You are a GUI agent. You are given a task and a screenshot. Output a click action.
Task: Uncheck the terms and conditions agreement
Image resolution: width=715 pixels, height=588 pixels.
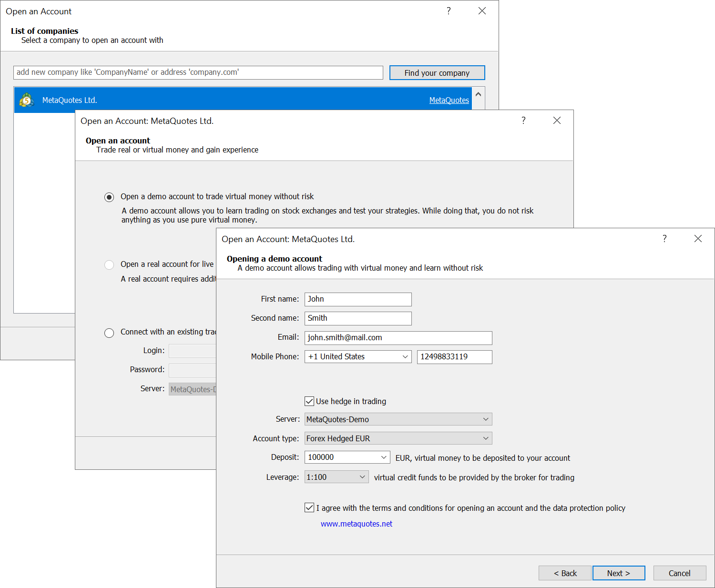309,507
